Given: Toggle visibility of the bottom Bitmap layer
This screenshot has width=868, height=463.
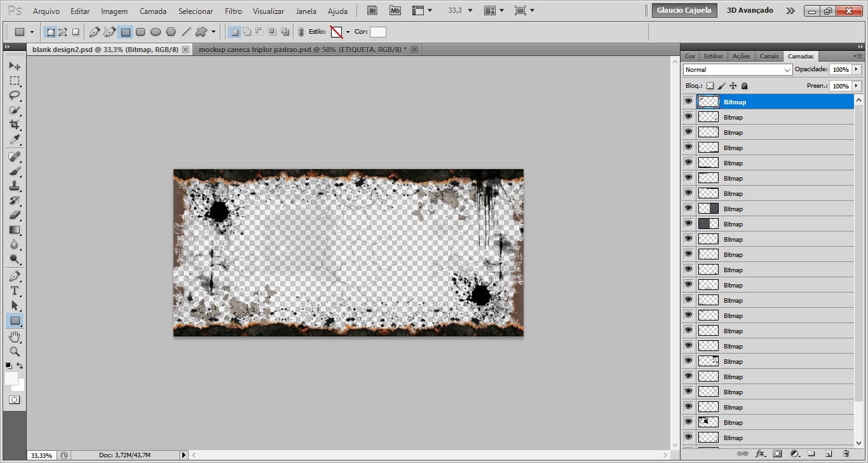Looking at the screenshot, I should 688,438.
